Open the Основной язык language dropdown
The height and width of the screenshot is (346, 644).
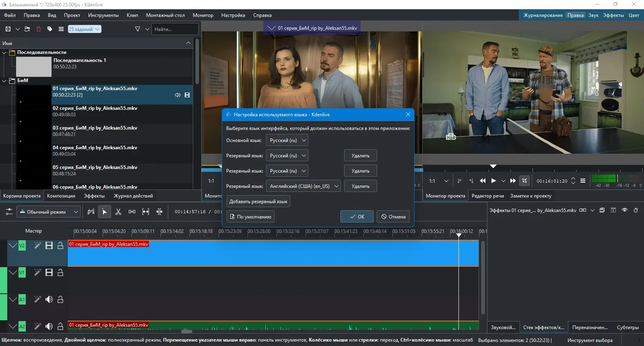(287, 140)
